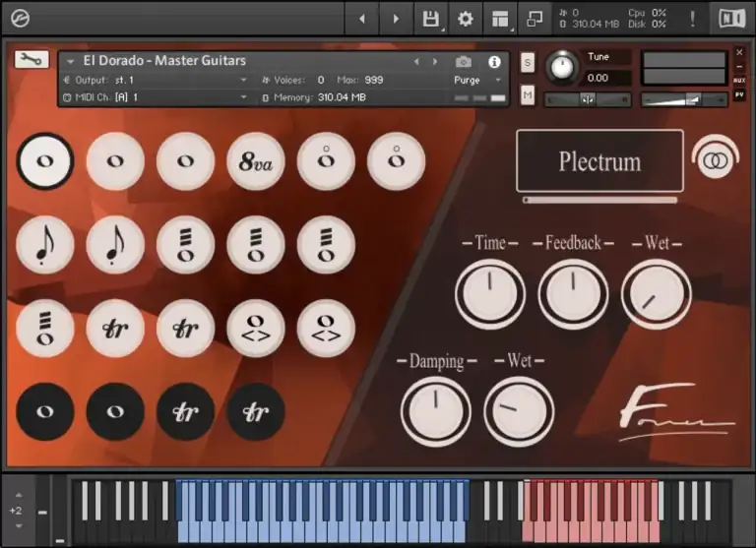Open the instrument edit wrench
Viewport: 756px width, 548px height.
[x=31, y=60]
